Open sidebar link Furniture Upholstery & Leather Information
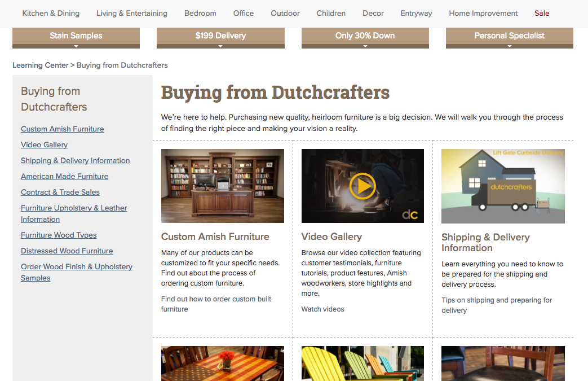The height and width of the screenshot is (381, 588). click(74, 213)
